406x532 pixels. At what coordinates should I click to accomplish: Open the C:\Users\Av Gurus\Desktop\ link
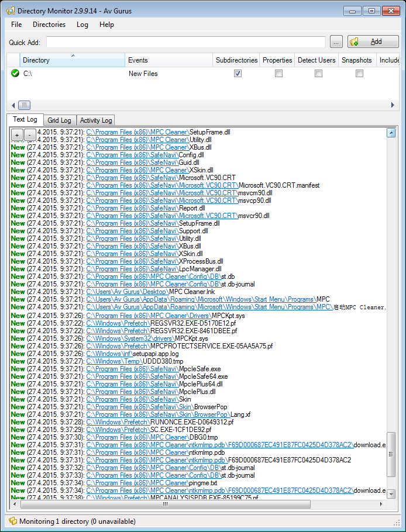127,291
